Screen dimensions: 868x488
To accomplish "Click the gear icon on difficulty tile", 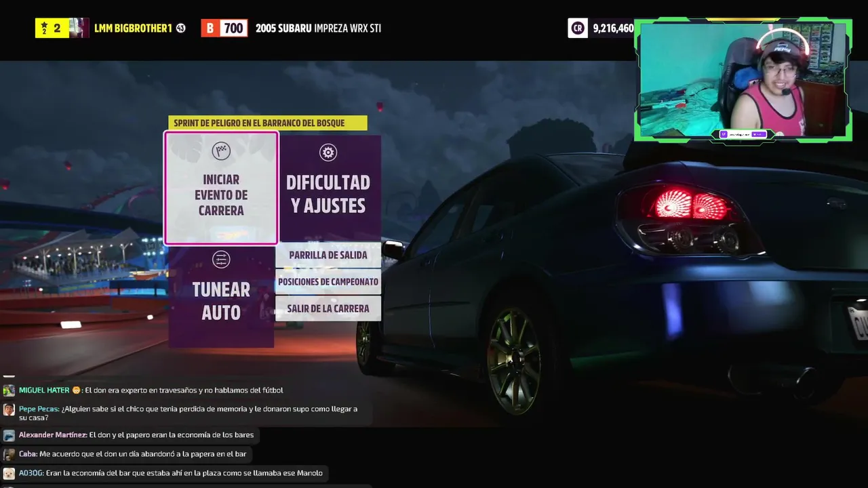I will (x=328, y=152).
